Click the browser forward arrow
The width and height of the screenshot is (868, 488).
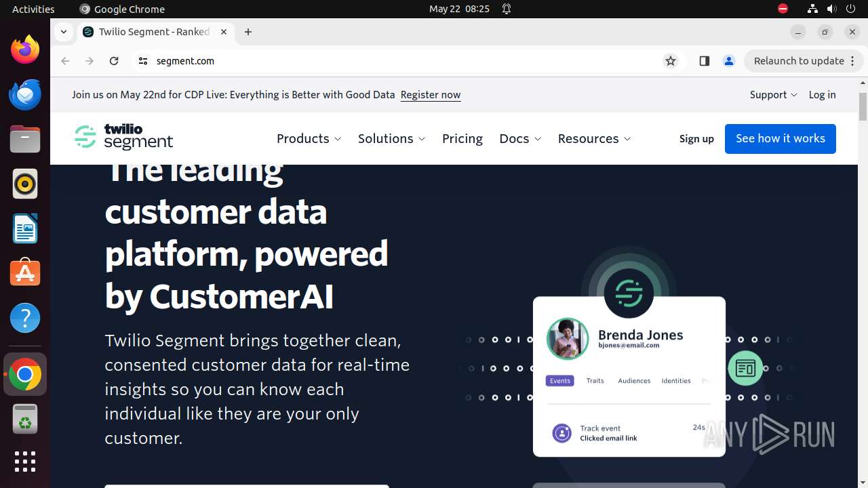click(90, 61)
